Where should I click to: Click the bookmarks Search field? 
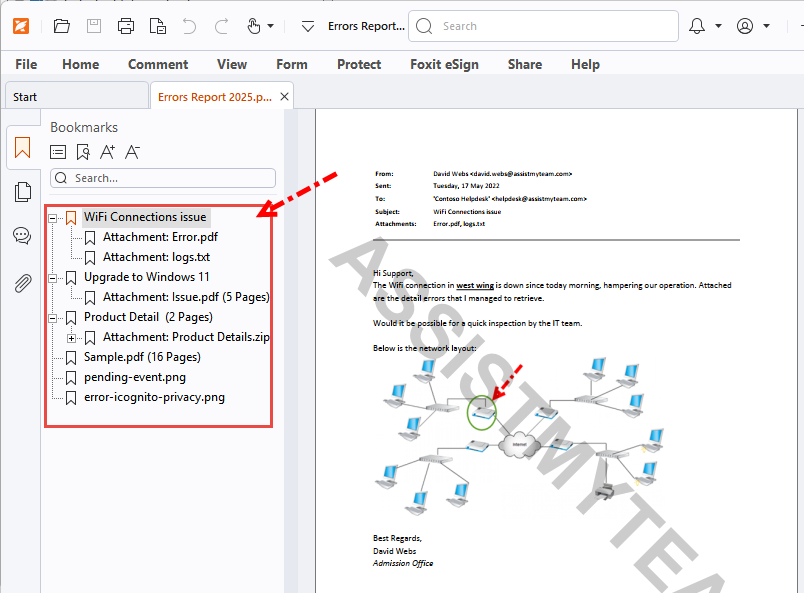coord(170,178)
